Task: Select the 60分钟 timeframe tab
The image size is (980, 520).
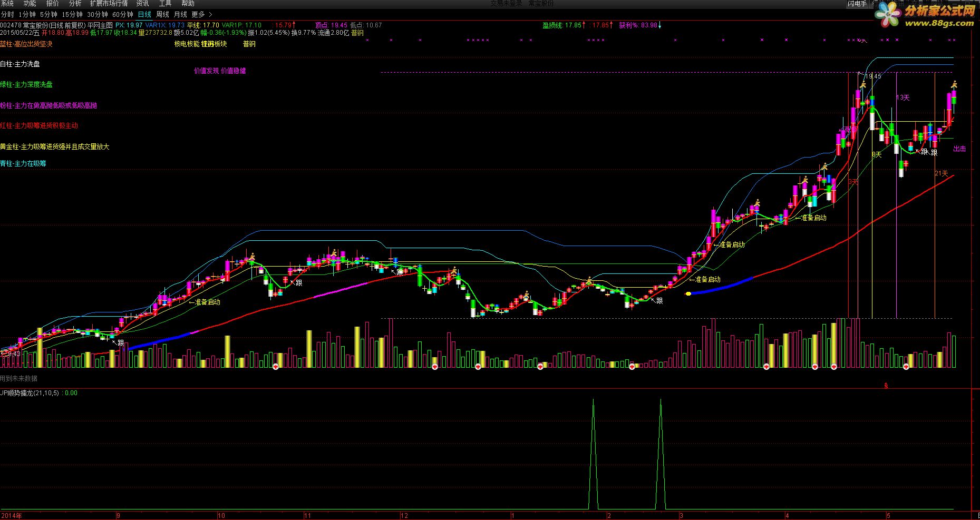Action: pyautogui.click(x=123, y=15)
